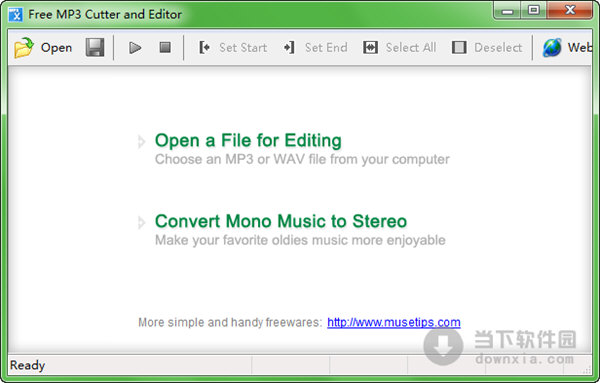Maximize the Free MP3 Cutter window

(533, 10)
